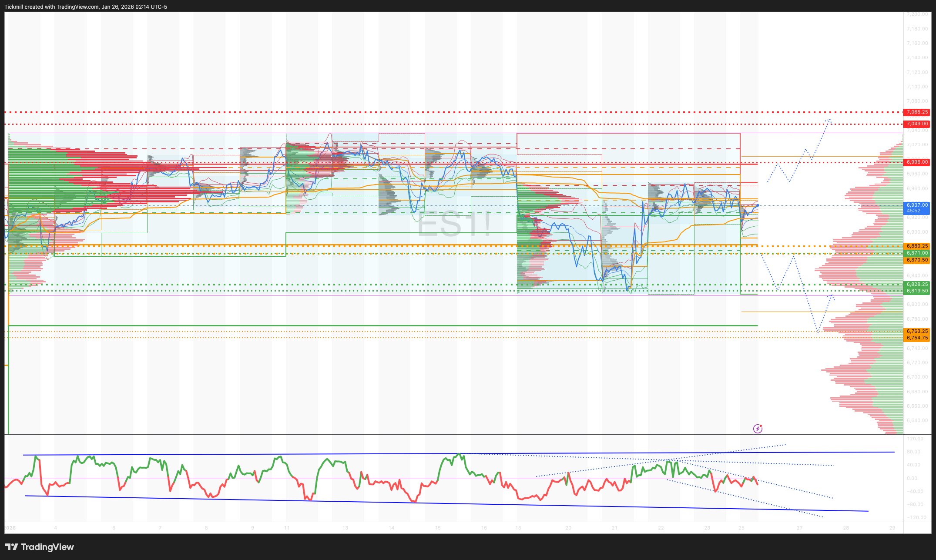Click the green 6,819.50 price label

(917, 291)
